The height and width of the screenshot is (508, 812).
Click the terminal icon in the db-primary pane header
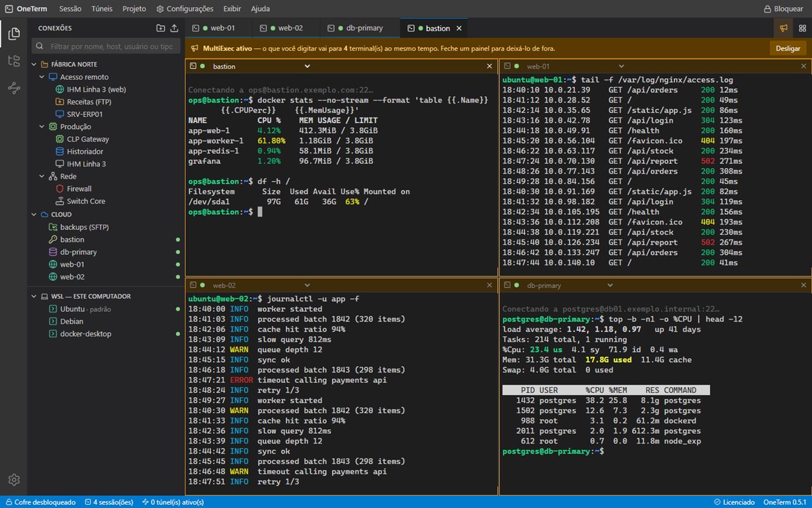point(507,285)
